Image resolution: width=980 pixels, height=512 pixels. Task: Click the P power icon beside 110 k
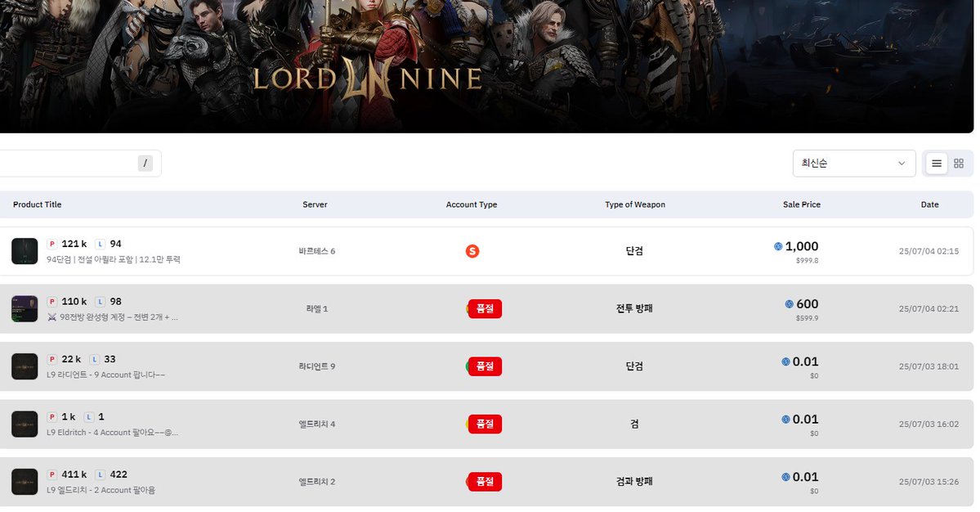point(52,301)
